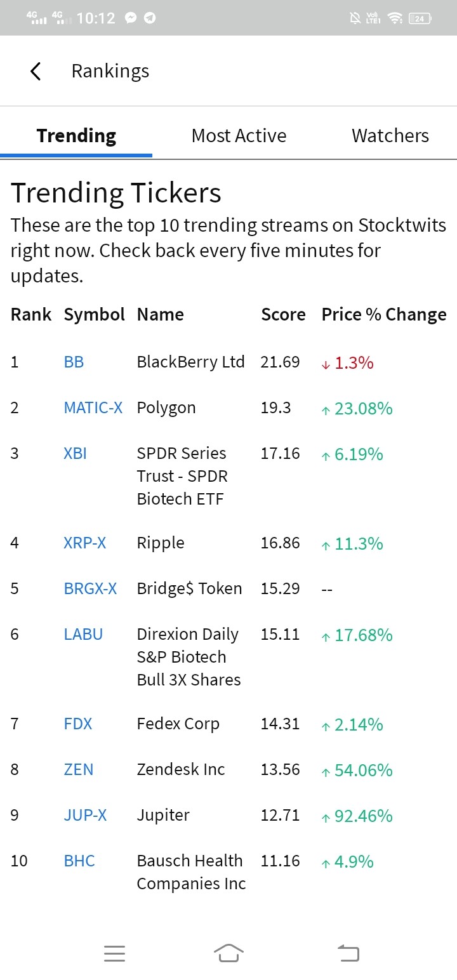457x980 pixels.
Task: Switch to the Most Active tab
Action: point(239,136)
